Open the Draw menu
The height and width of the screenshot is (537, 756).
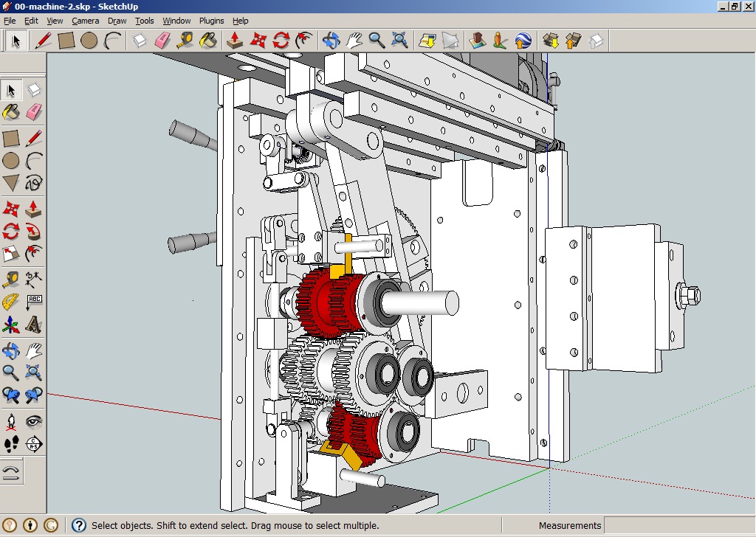click(117, 21)
